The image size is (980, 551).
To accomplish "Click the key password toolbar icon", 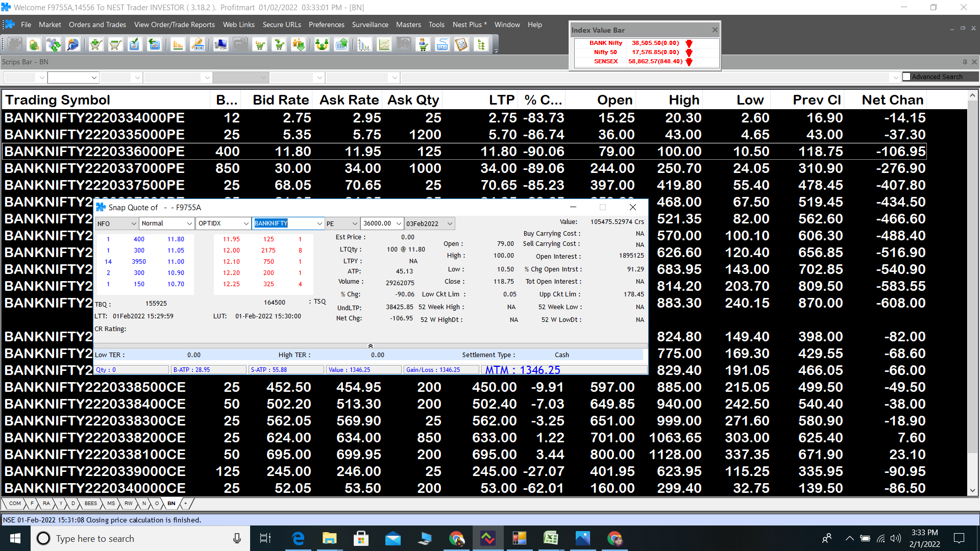I will point(198,45).
